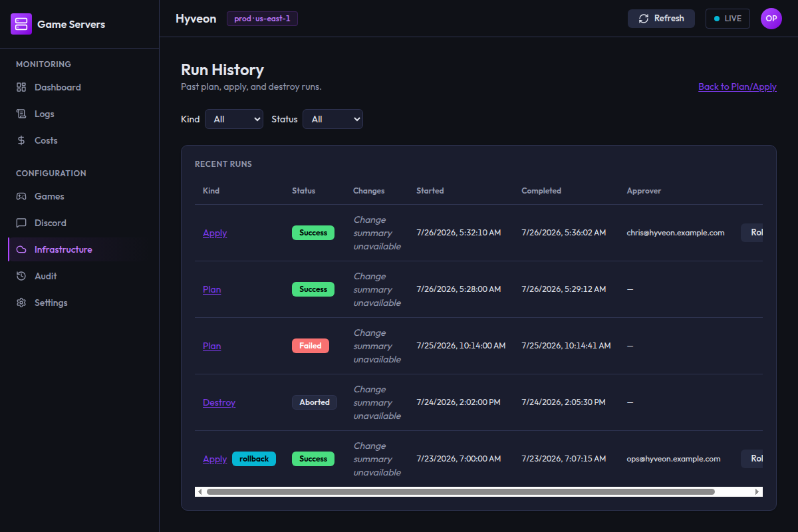Click approver chris@hyveon.example.com
The image size is (798, 532).
point(676,233)
